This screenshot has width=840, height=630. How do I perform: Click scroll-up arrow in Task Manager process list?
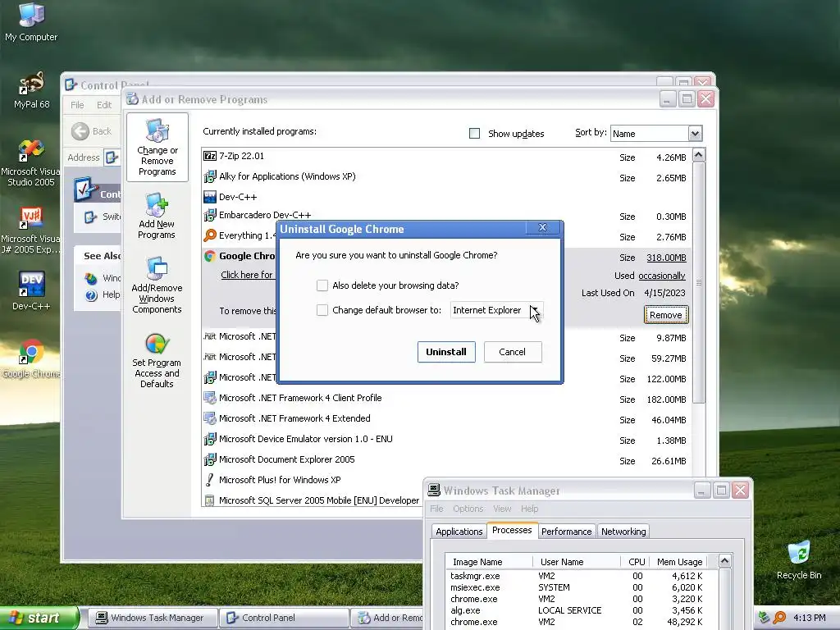point(725,561)
